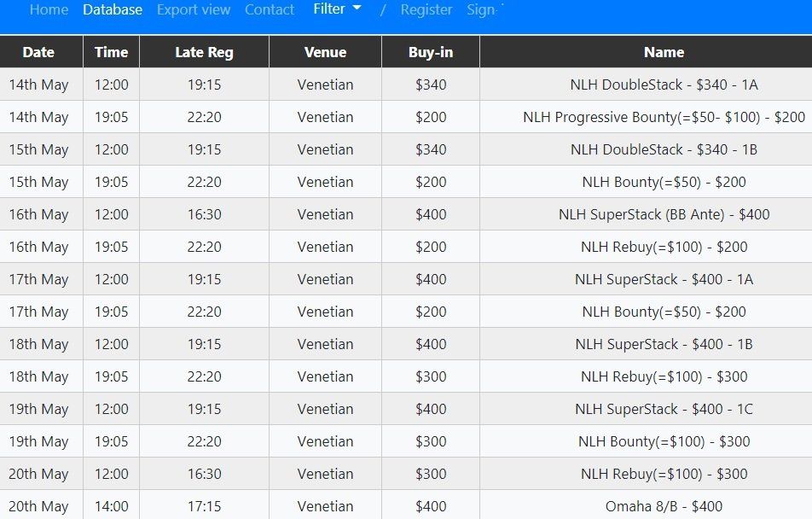
Task: Open the Register link
Action: pos(426,9)
